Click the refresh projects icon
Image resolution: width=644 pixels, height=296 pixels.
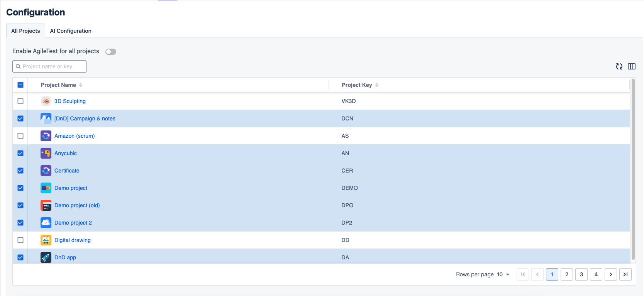pyautogui.click(x=619, y=66)
